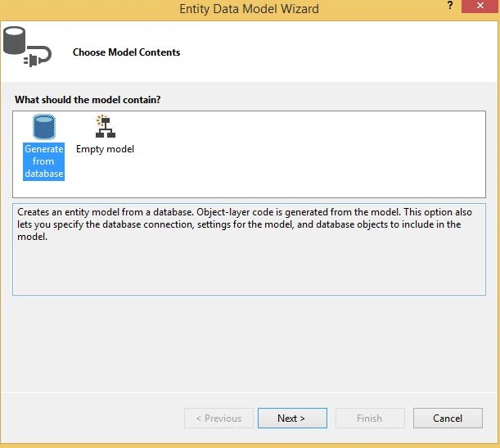Click the description text box
The width and height of the screenshot is (500, 448).
pos(249,249)
